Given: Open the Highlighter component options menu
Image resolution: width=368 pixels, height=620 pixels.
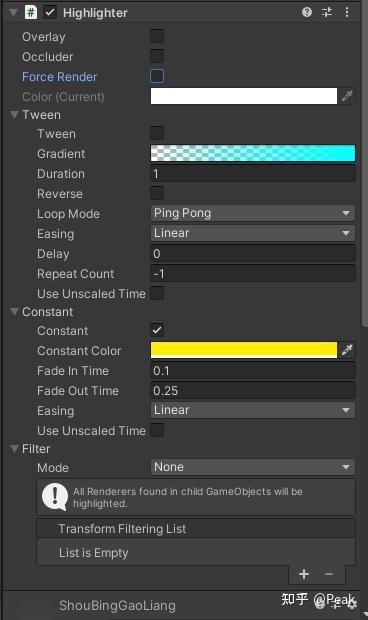Looking at the screenshot, I should pos(347,12).
